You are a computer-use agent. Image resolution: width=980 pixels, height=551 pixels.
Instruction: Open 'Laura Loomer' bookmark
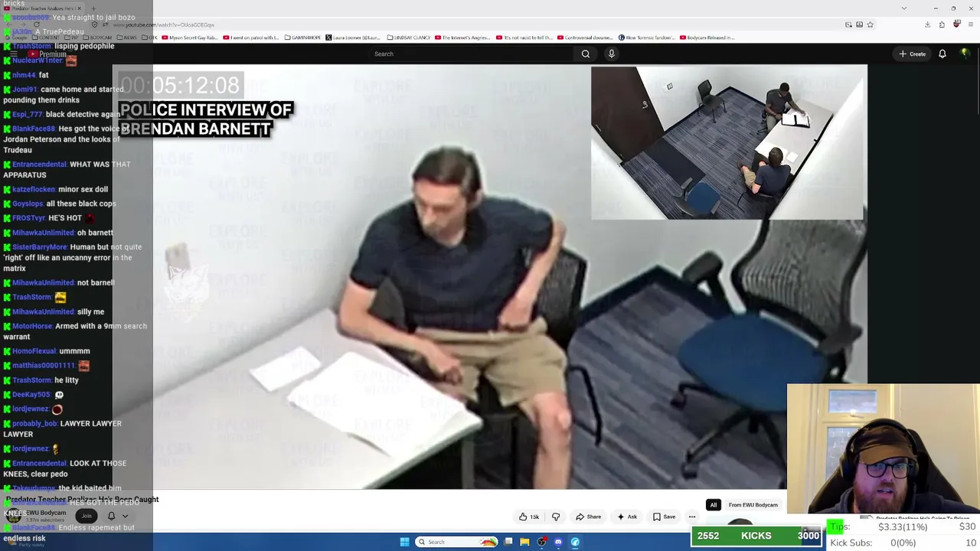(352, 37)
